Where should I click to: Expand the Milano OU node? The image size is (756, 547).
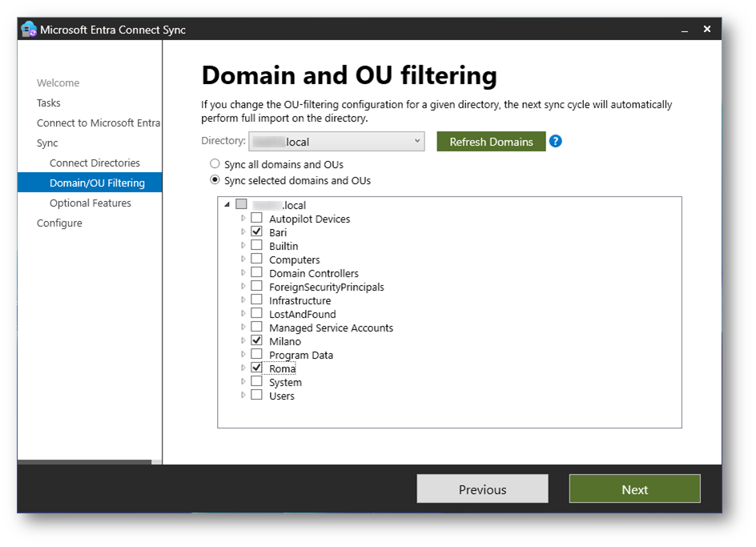click(243, 340)
